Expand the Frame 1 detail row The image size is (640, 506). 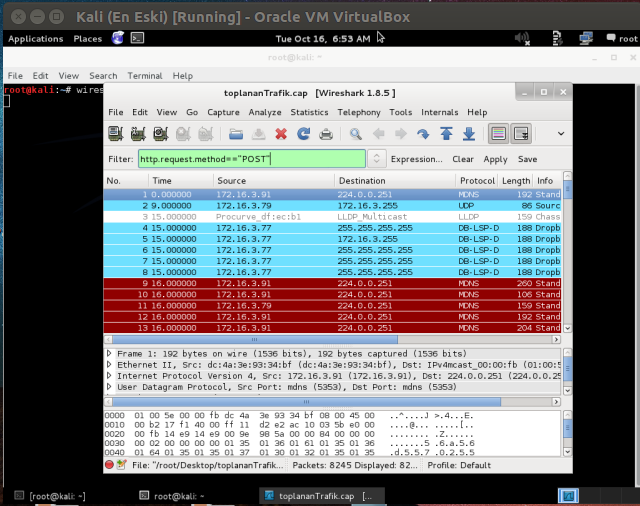coord(109,353)
